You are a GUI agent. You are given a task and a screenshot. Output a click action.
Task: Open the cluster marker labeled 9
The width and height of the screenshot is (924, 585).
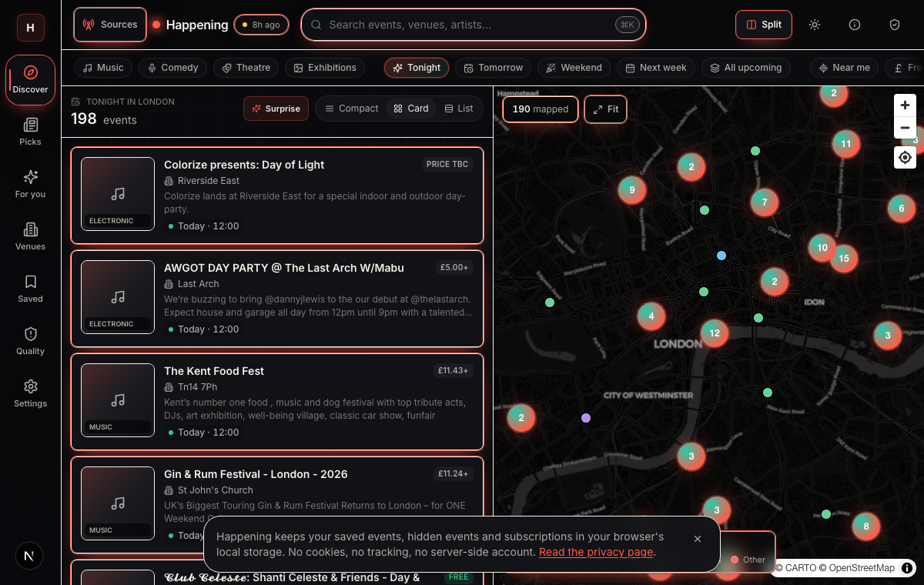coord(632,190)
